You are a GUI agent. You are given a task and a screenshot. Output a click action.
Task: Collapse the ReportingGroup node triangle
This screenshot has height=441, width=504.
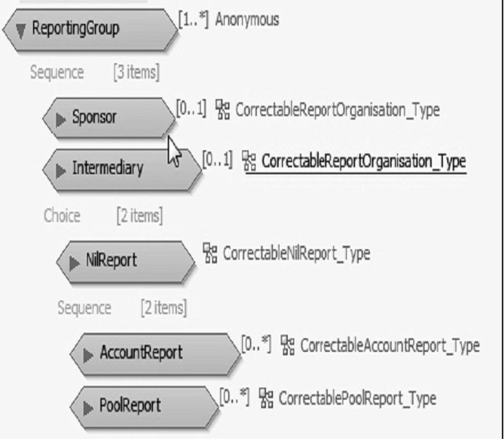(x=20, y=29)
